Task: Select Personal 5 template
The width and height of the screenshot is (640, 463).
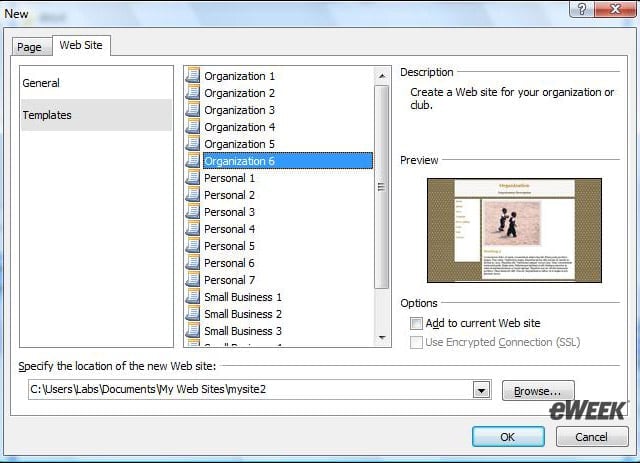Action: 229,246
